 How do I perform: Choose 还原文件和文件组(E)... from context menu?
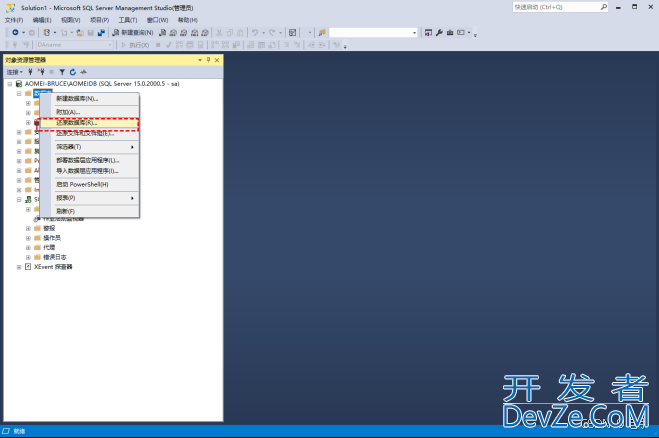tap(89, 133)
